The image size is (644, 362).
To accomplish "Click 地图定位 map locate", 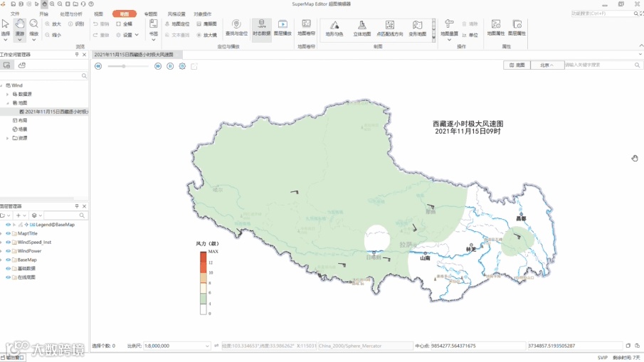I will 177,23.
